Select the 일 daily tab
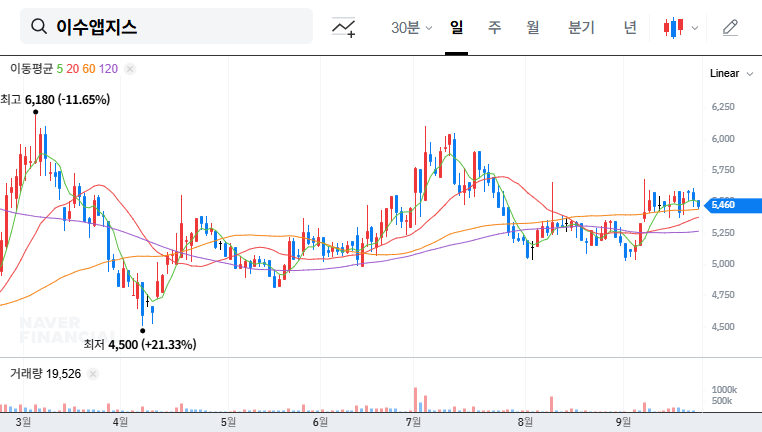762x432 pixels. pos(456,28)
